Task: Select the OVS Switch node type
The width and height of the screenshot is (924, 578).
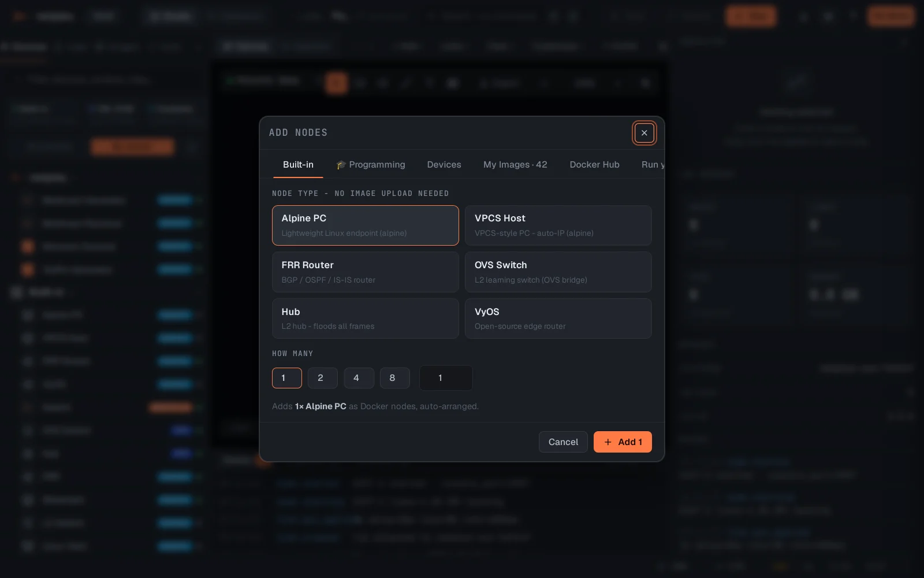Action: coord(558,272)
